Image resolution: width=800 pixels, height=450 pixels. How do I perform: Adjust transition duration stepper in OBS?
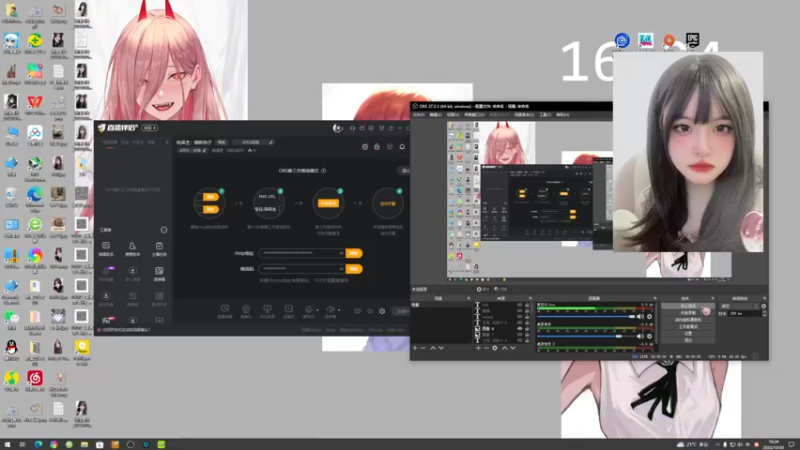(x=764, y=313)
